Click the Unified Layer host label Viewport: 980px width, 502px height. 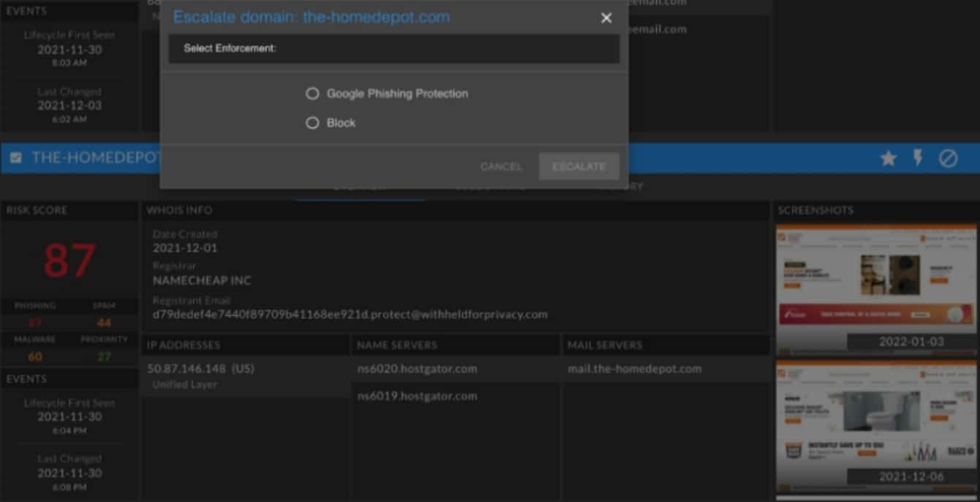(x=184, y=384)
